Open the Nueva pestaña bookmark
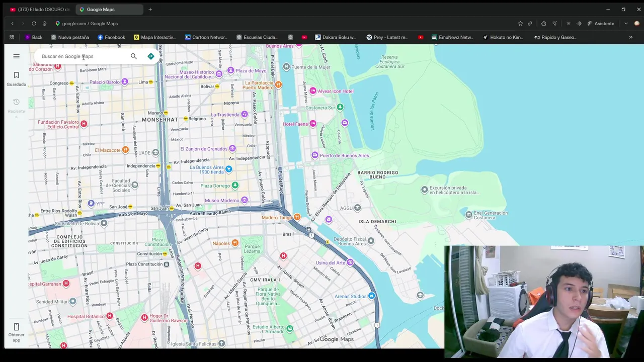Image resolution: width=644 pixels, height=362 pixels. click(x=70, y=37)
